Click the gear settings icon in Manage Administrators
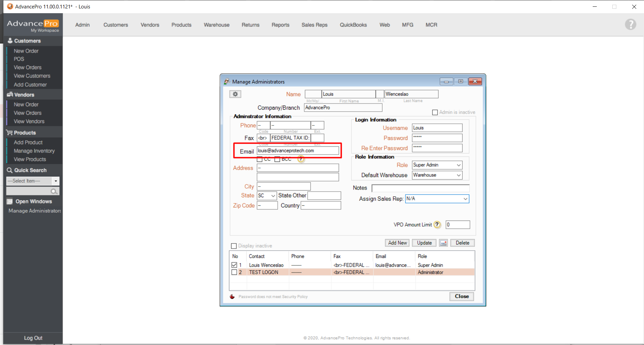The image size is (644, 345). (x=235, y=94)
